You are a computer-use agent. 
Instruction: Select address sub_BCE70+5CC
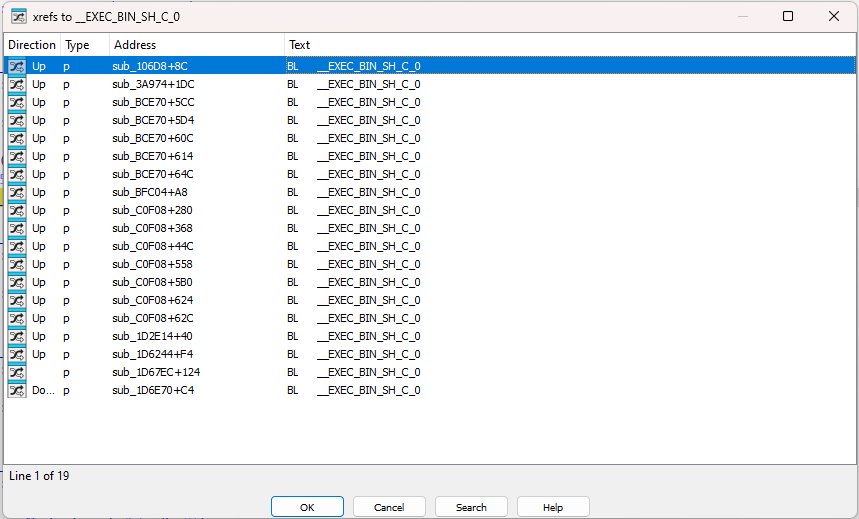pyautogui.click(x=153, y=102)
